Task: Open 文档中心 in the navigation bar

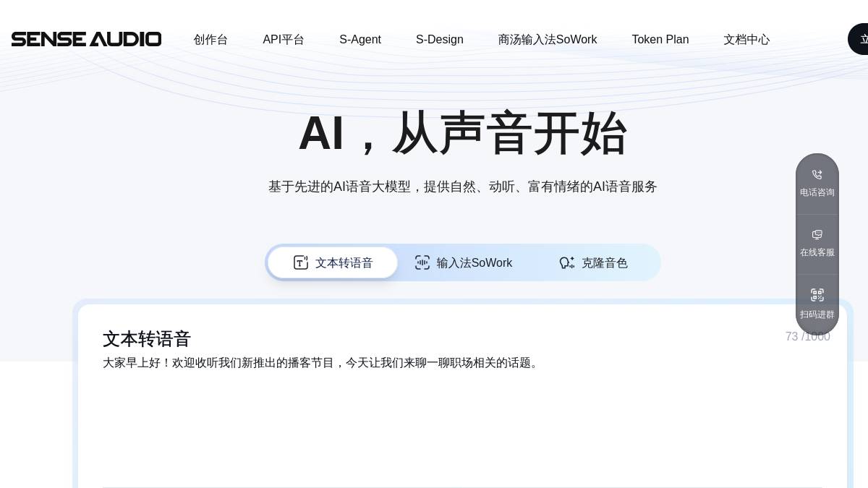Action: click(x=746, y=40)
